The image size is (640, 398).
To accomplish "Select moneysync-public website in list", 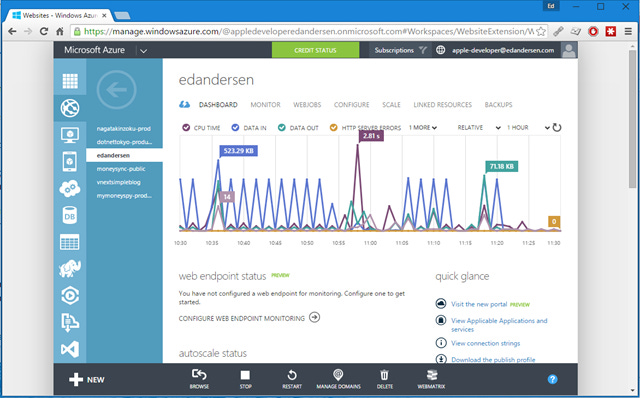I will pyautogui.click(x=121, y=169).
